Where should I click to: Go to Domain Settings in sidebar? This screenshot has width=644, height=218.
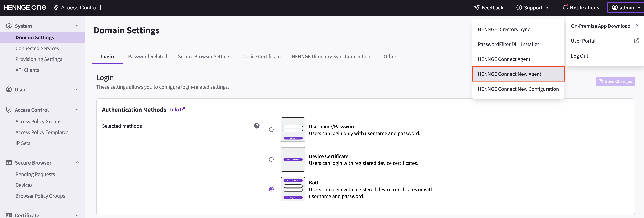43,37
